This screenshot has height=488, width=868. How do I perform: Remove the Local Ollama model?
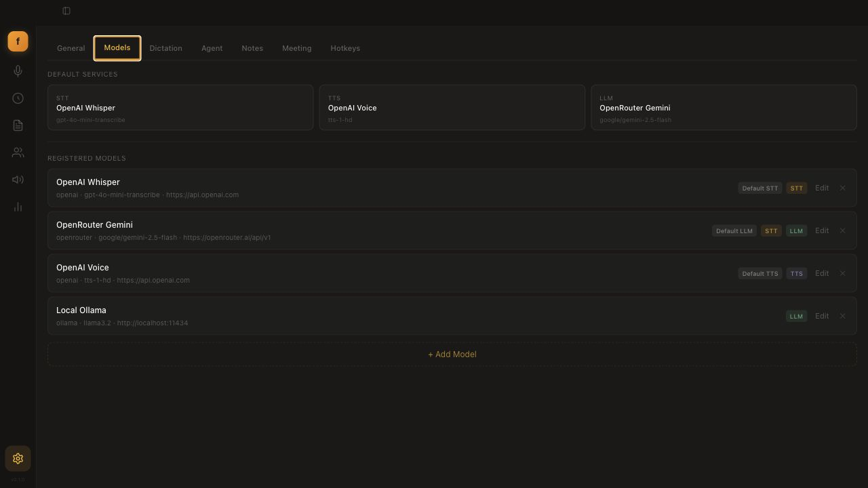click(842, 316)
